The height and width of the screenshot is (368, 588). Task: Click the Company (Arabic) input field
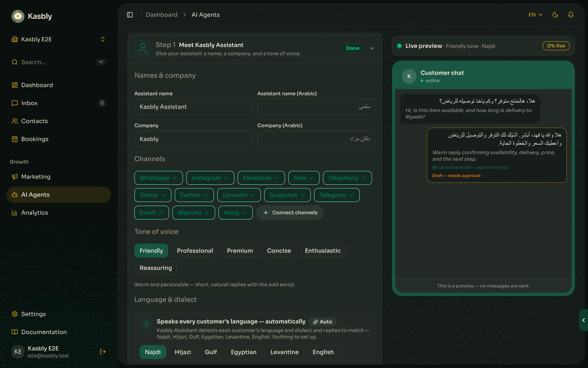[316, 139]
